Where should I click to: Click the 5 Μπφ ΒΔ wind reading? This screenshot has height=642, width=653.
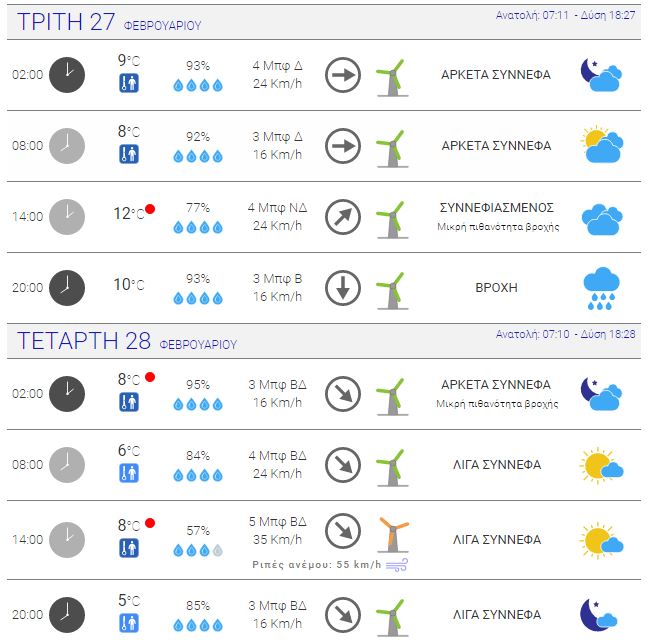[x=277, y=522]
